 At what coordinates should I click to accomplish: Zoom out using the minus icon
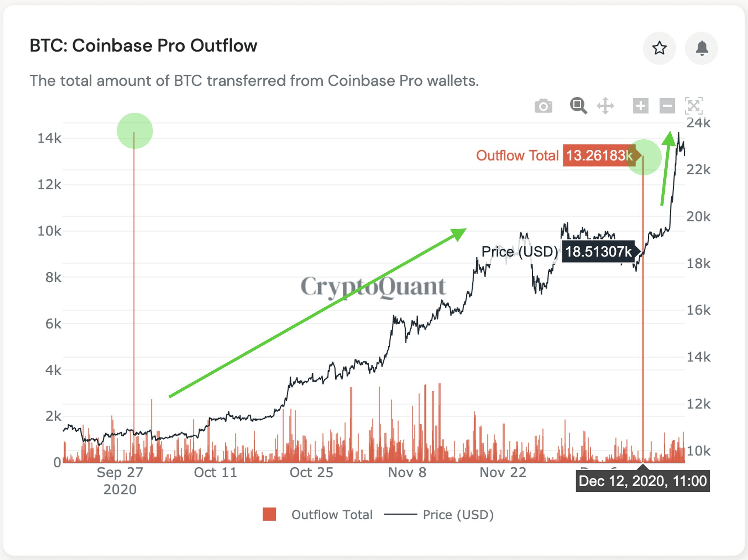point(667,106)
